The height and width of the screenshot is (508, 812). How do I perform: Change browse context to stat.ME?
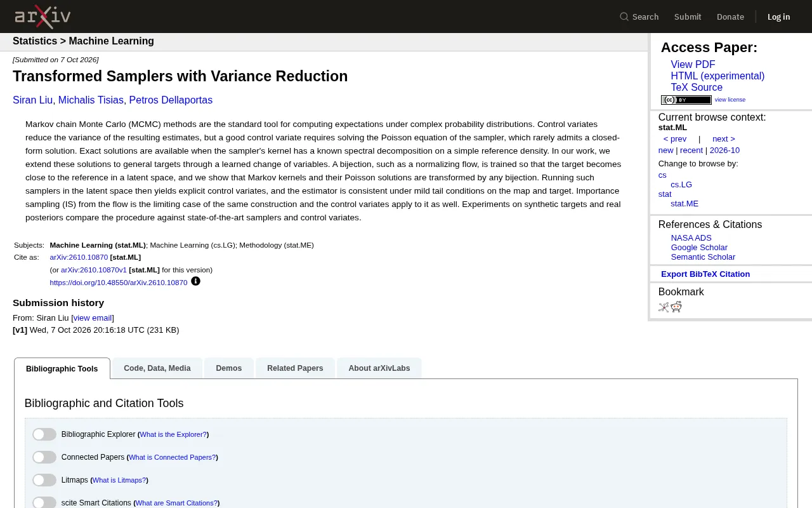684,204
